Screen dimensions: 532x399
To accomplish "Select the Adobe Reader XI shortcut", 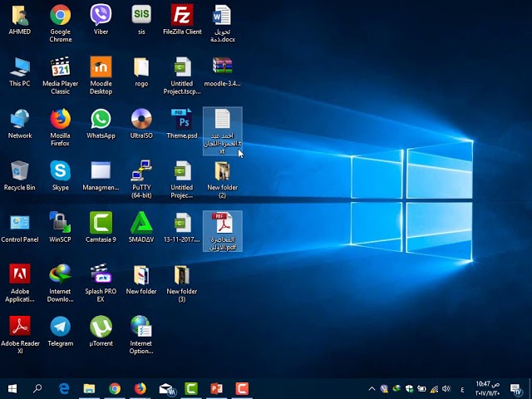I will (x=20, y=335).
